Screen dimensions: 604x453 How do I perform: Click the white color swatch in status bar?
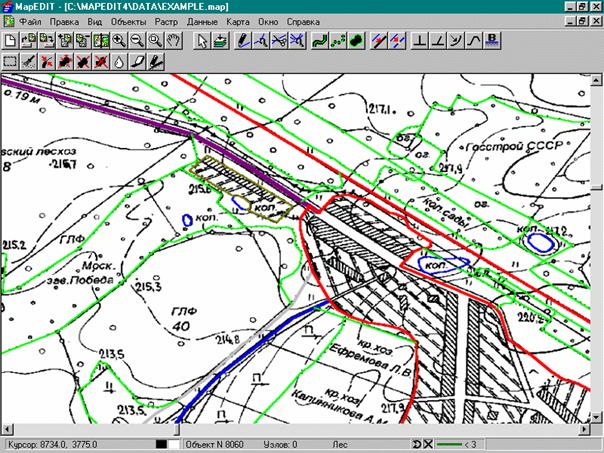point(173,443)
